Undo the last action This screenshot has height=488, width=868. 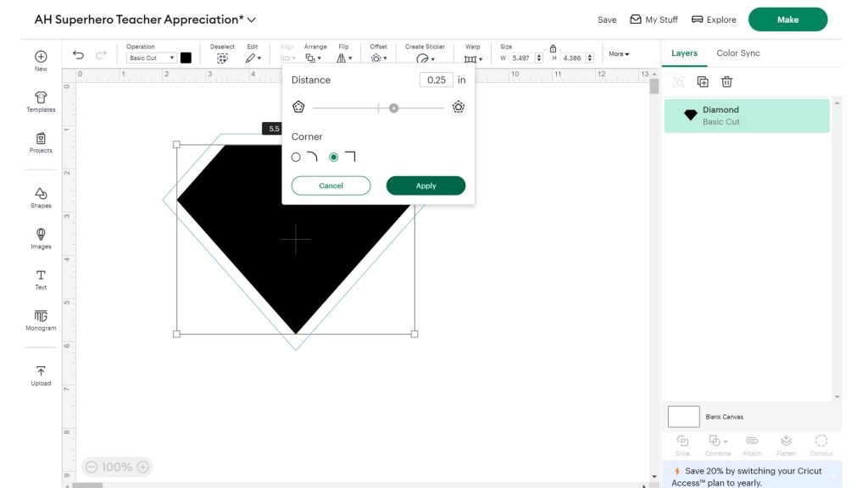pos(78,55)
